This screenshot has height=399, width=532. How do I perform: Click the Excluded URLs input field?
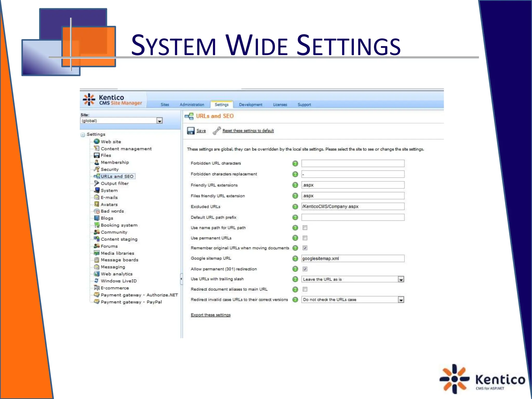pos(353,207)
